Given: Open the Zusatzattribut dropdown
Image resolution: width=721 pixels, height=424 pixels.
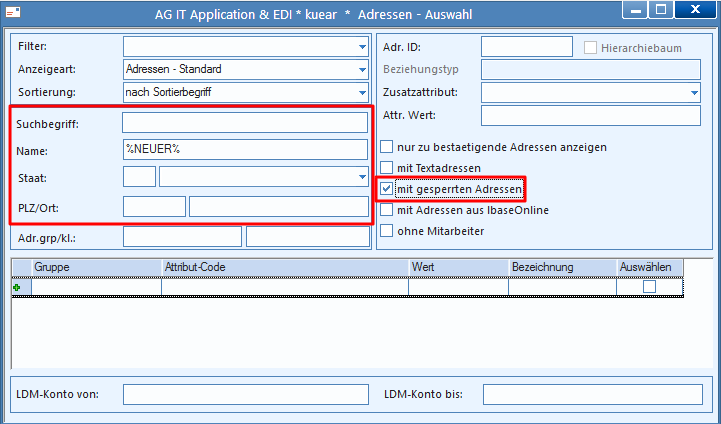Looking at the screenshot, I should 694,92.
